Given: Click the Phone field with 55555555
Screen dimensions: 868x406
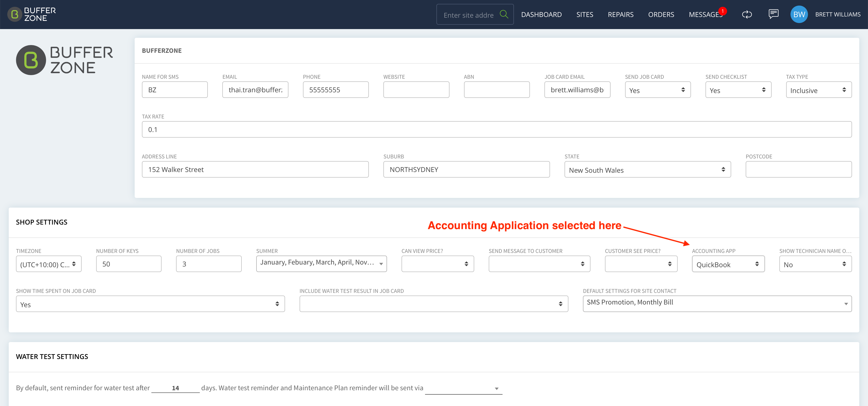Looking at the screenshot, I should click(x=336, y=90).
